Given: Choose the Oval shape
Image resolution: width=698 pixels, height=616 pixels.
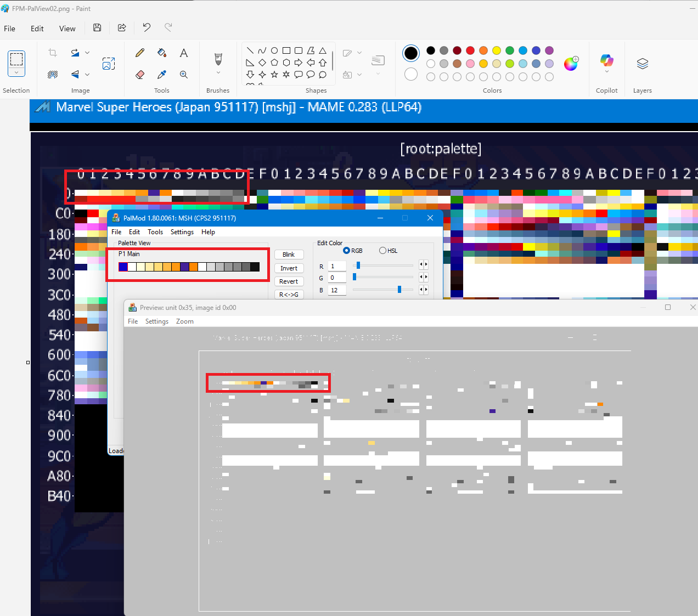Looking at the screenshot, I should point(274,50).
